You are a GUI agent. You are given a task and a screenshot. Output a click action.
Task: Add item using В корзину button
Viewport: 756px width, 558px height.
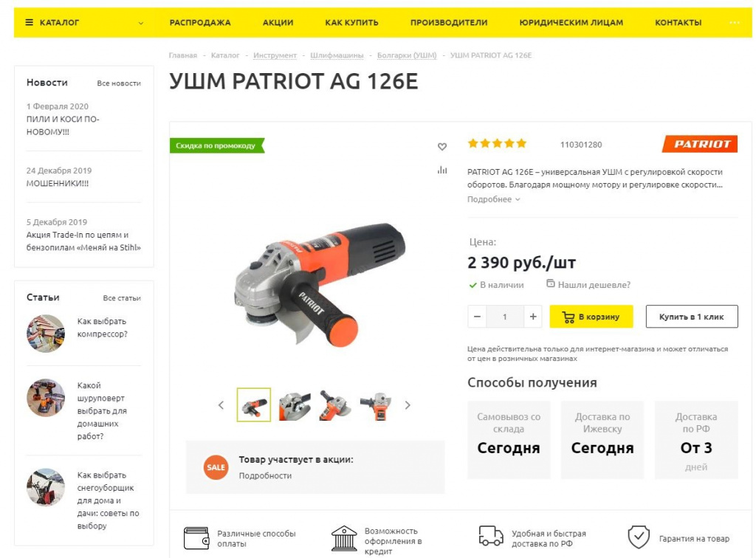[591, 317]
